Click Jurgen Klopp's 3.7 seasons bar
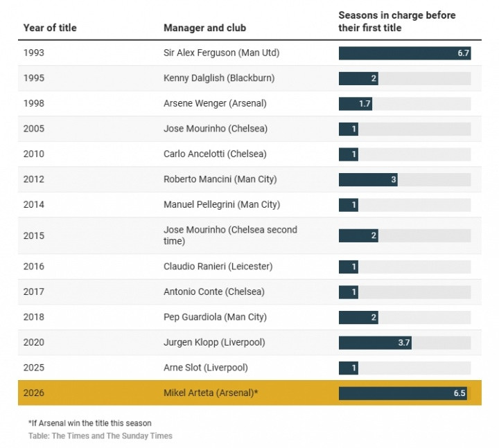This screenshot has width=499, height=448. pos(375,342)
